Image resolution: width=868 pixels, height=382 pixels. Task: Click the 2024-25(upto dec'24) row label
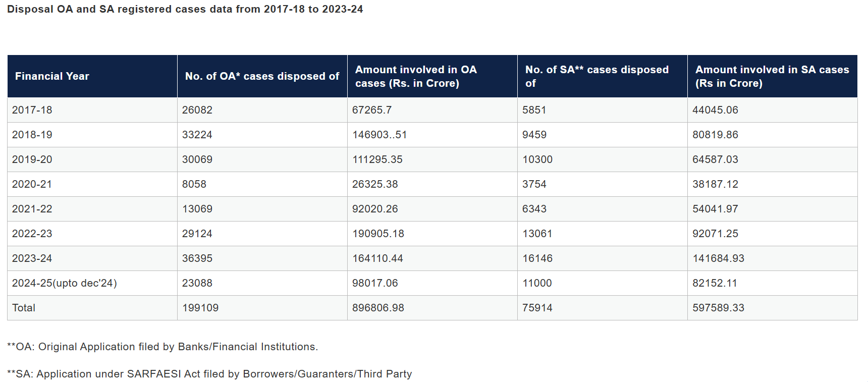(x=65, y=283)
